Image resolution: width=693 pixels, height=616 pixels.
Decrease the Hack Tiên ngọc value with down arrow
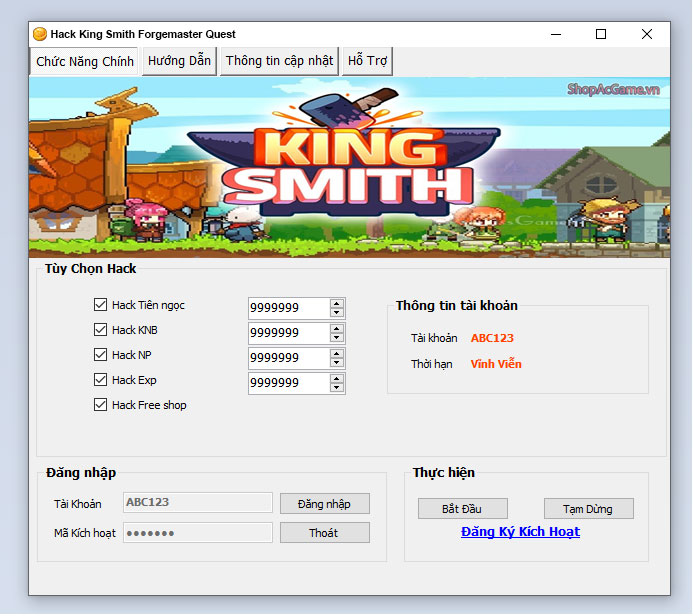tap(337, 312)
